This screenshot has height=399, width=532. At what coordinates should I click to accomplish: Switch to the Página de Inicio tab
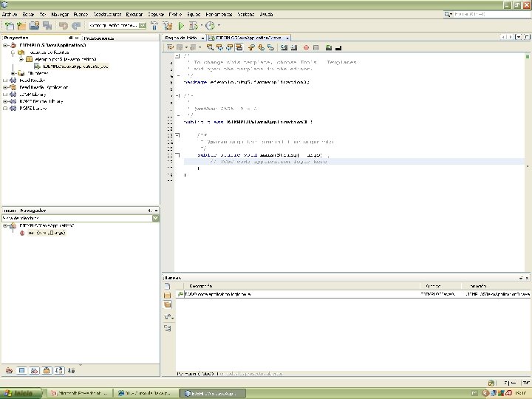point(181,37)
